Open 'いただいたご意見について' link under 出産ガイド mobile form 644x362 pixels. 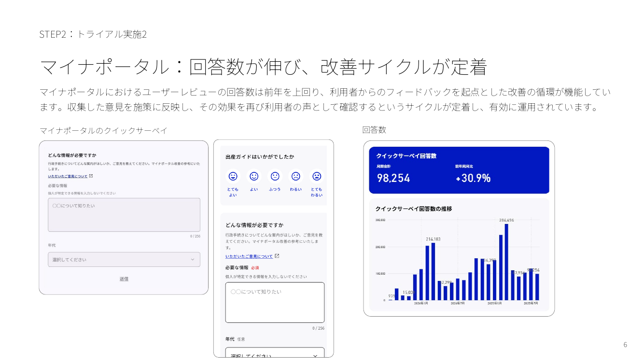click(249, 256)
